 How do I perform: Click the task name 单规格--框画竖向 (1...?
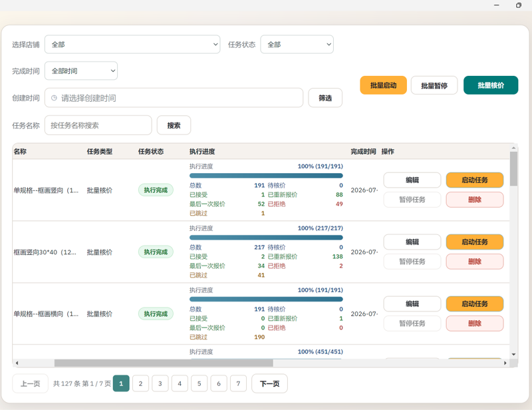(x=46, y=190)
